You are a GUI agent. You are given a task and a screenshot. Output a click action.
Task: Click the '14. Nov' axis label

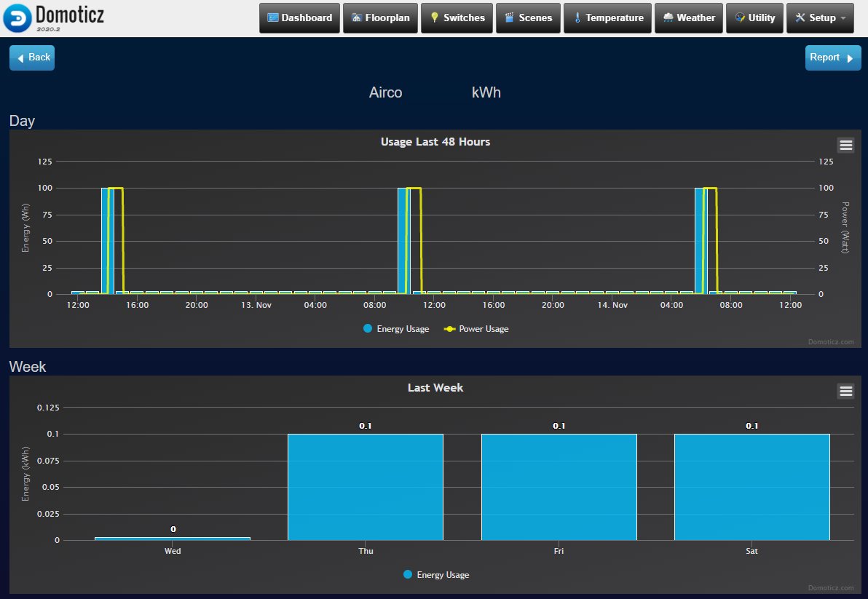pos(612,305)
